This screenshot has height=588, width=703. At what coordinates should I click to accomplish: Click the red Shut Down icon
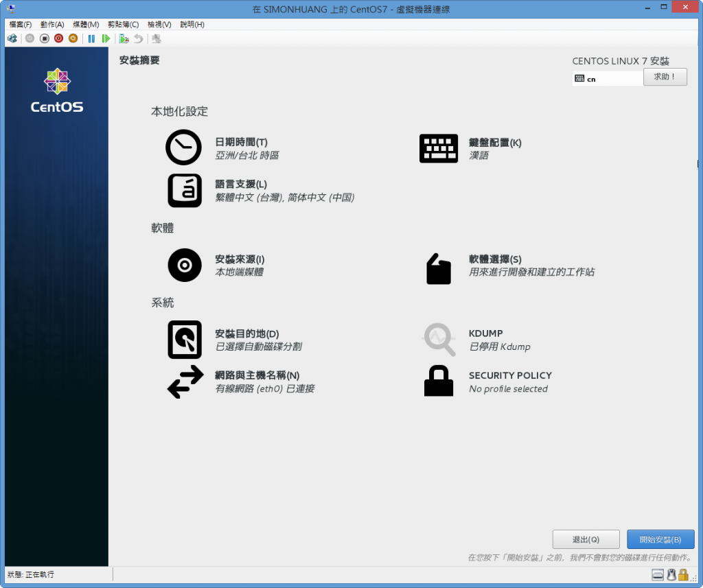click(59, 38)
